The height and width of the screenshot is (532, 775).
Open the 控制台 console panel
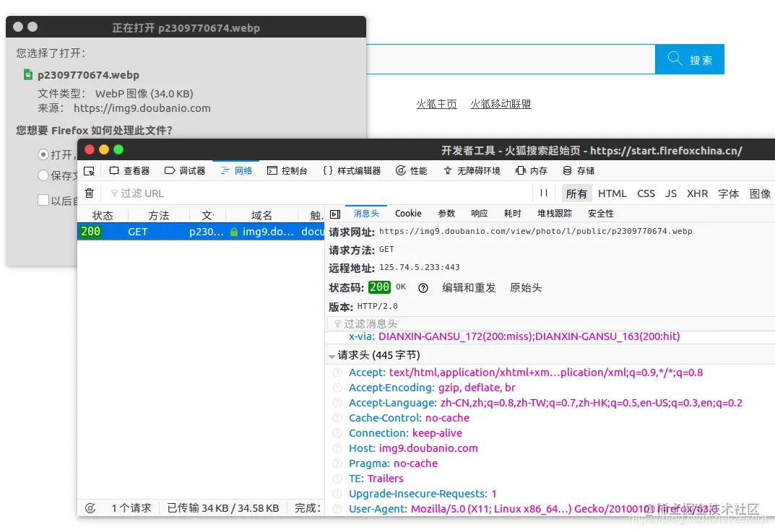coord(287,171)
